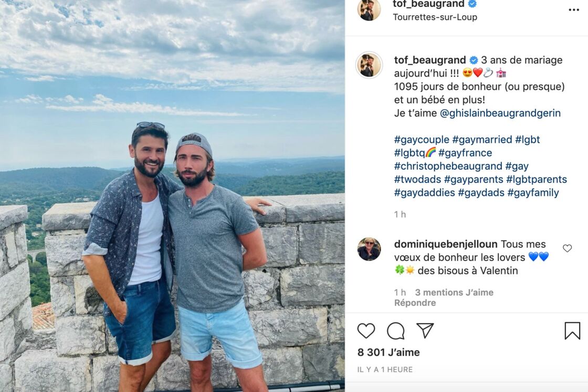This screenshot has height=392, width=588.
Task: Open the three-dot more options menu
Action: (x=574, y=10)
